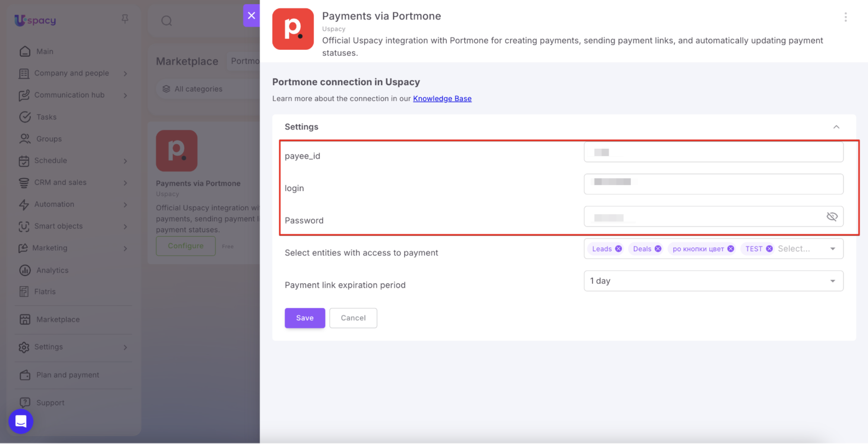868x444 pixels.
Task: Click the Communication hub icon
Action: coord(24,95)
